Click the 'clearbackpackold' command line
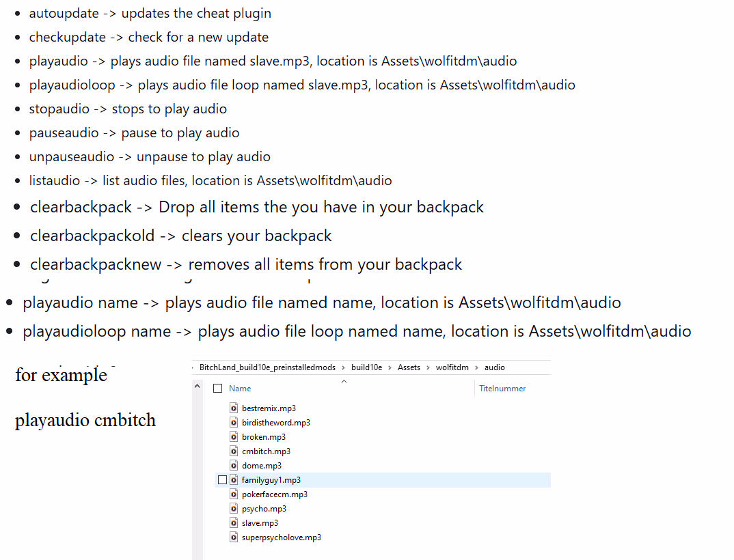The image size is (734, 560). pyautogui.click(x=180, y=236)
